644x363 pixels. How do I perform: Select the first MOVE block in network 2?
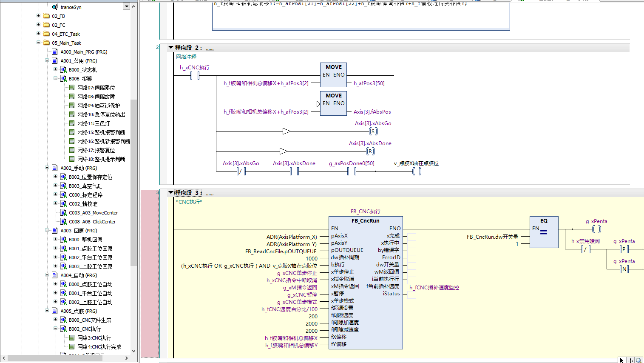click(334, 75)
